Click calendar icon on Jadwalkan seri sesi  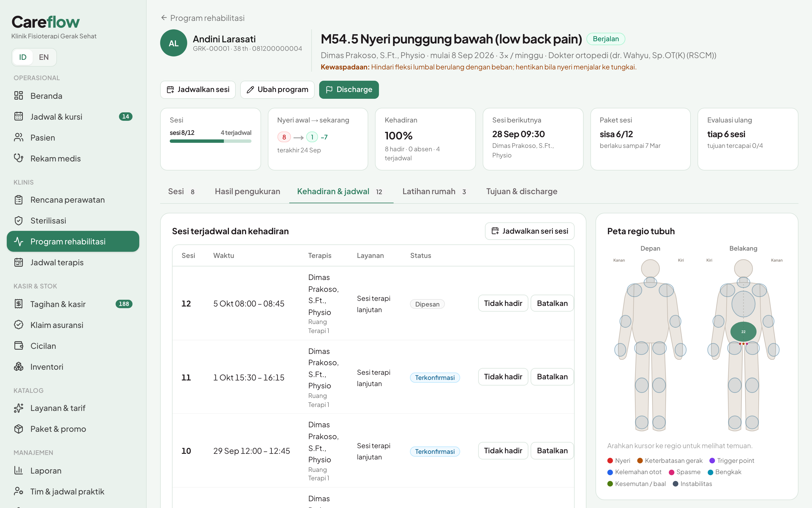(495, 231)
